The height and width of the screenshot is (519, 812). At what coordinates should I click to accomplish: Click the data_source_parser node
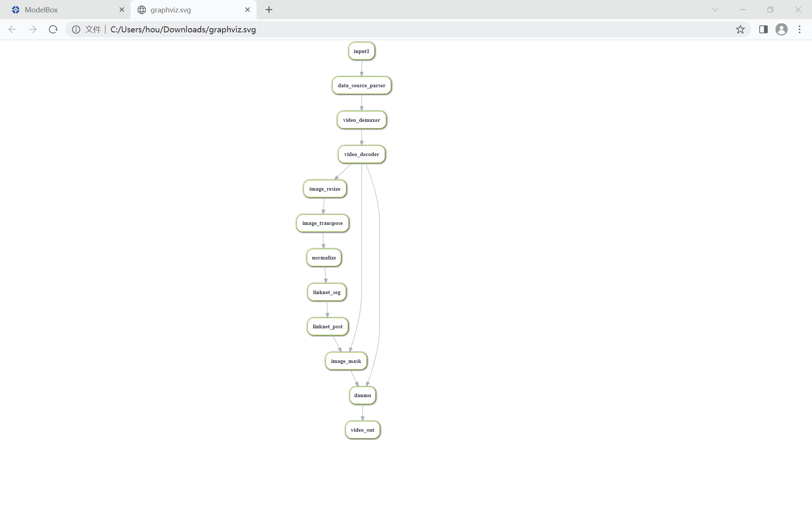click(x=362, y=85)
